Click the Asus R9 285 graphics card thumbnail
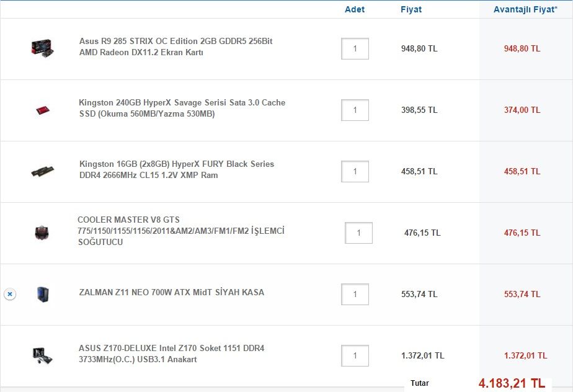The height and width of the screenshot is (392, 573). coord(42,48)
